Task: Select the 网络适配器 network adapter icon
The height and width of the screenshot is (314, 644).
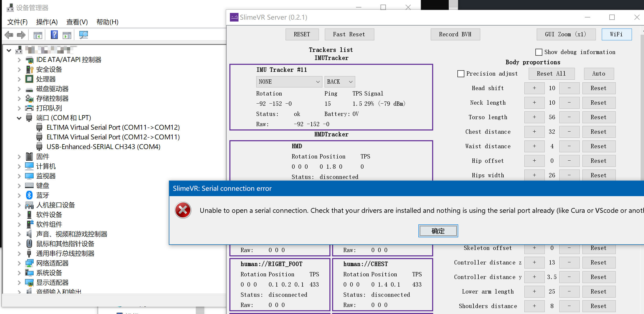Action: 29,263
